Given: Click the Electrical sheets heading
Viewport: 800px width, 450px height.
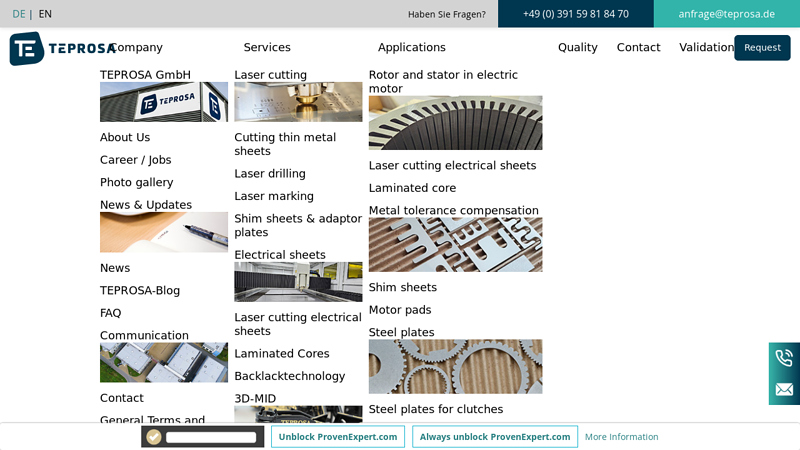Looking at the screenshot, I should [280, 255].
